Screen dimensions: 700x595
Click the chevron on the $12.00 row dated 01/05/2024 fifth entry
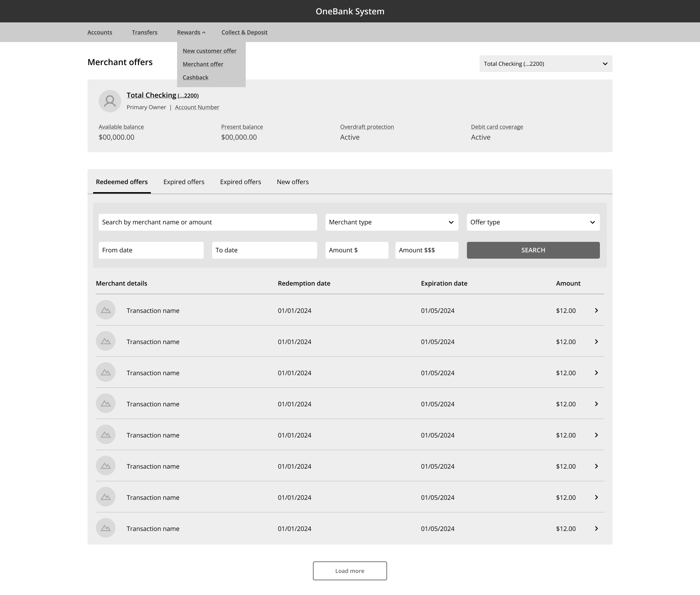596,435
